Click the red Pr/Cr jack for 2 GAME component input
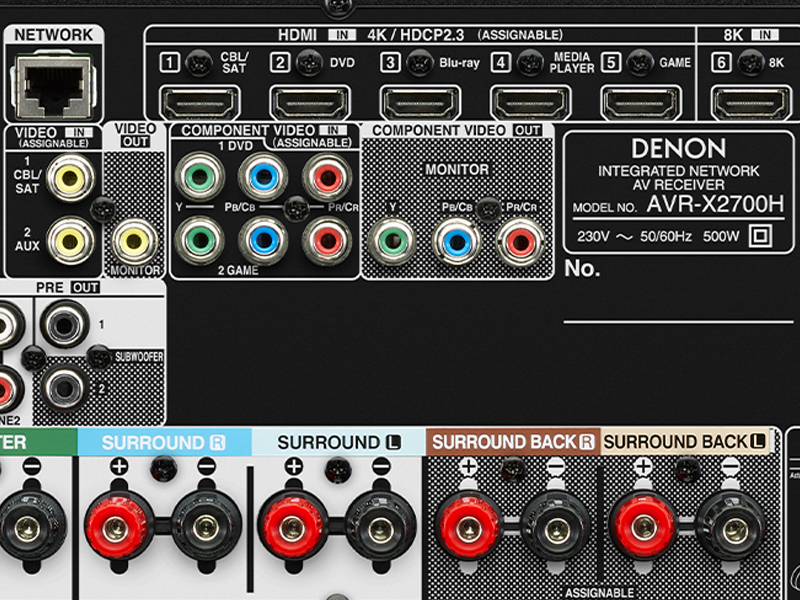The height and width of the screenshot is (600, 800). click(x=327, y=240)
